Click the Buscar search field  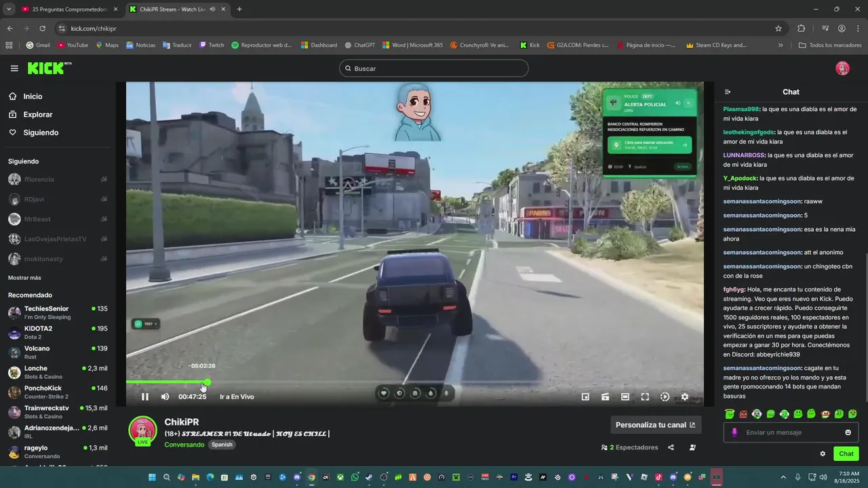(434, 68)
